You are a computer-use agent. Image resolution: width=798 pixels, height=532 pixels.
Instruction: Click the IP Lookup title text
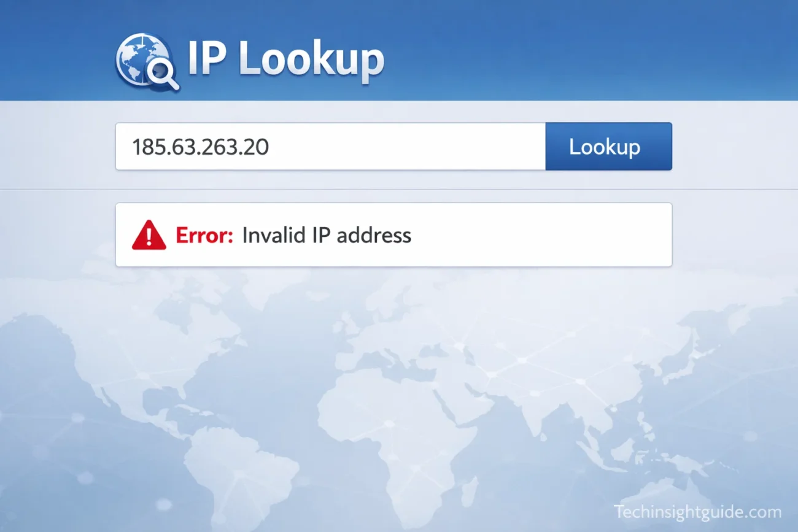(286, 60)
